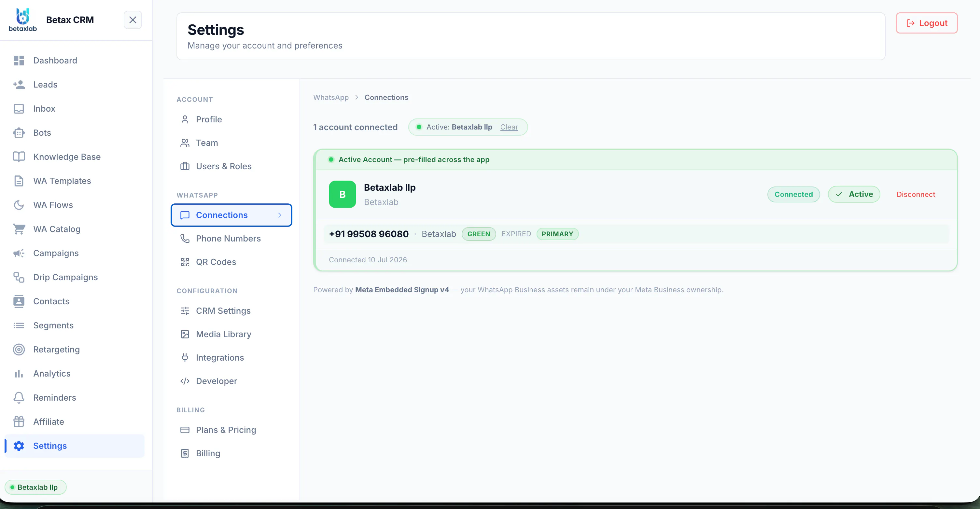
Task: Go to Team settings
Action: [231, 143]
